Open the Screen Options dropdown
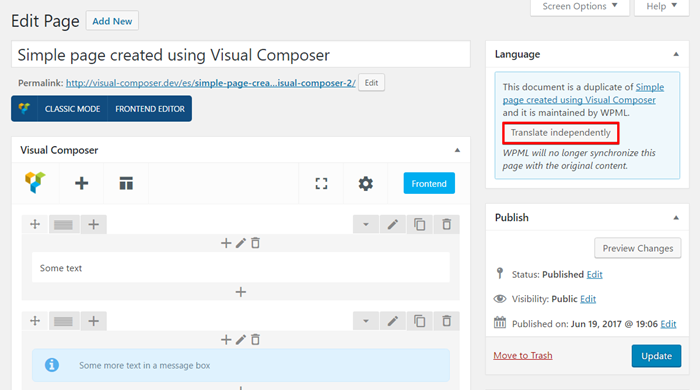This screenshot has height=390, width=700. coord(579,7)
